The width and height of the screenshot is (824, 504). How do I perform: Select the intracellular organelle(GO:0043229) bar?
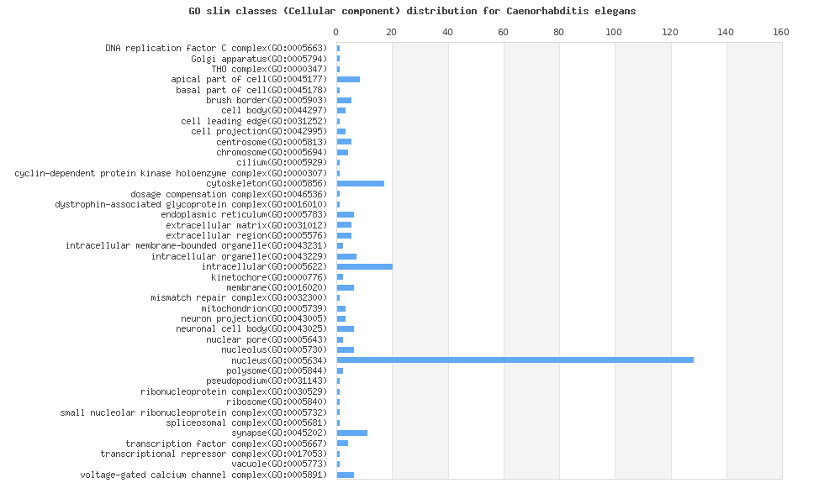tap(346, 256)
